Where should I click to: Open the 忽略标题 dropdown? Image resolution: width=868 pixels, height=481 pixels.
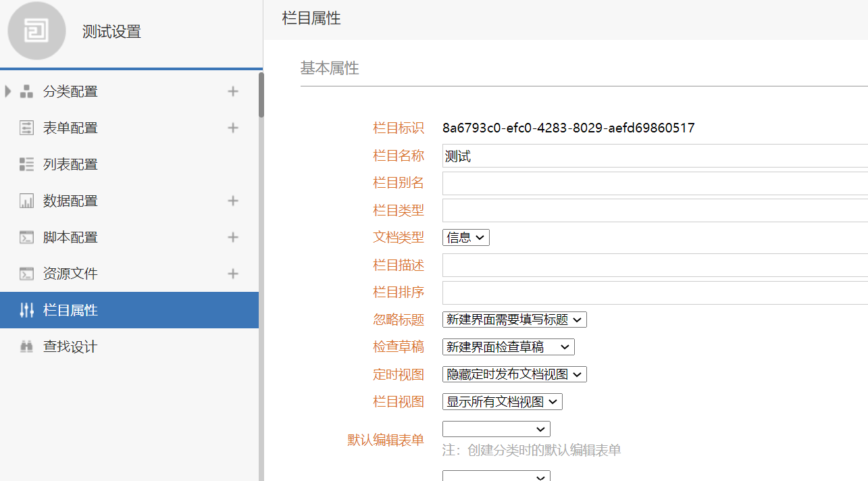click(514, 320)
